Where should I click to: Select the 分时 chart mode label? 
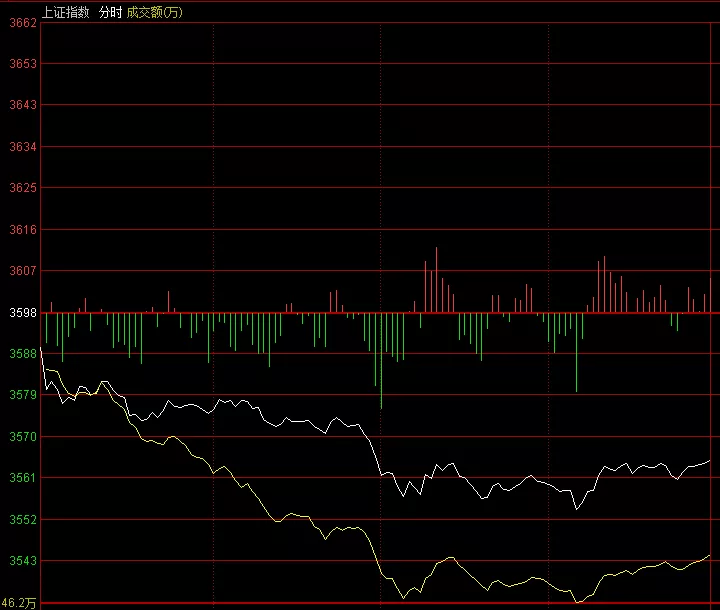tap(110, 12)
